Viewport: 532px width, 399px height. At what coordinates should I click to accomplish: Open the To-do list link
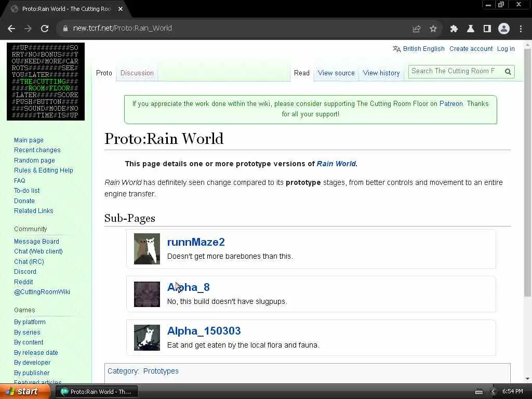click(x=27, y=191)
